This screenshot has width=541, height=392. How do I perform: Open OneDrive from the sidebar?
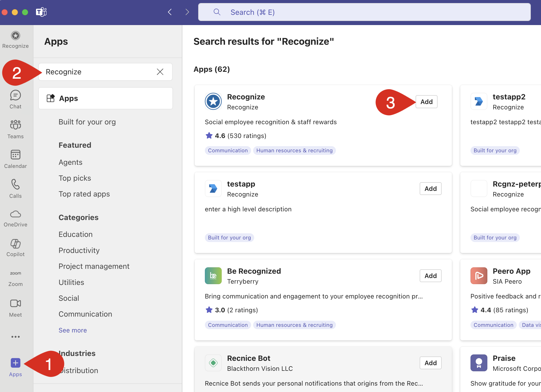(x=15, y=218)
